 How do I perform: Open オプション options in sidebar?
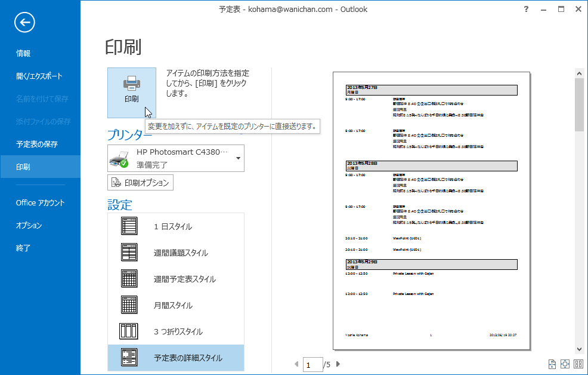pyautogui.click(x=40, y=225)
